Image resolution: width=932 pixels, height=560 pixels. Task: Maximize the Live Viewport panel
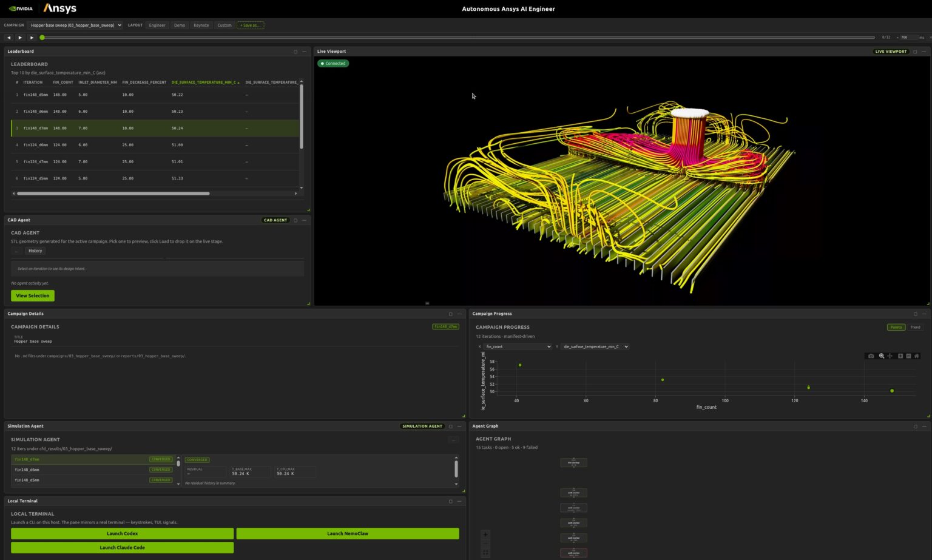915,52
